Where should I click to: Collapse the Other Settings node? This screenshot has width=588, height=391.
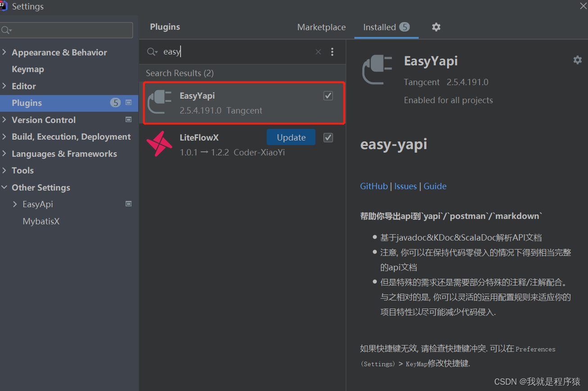tap(4, 187)
